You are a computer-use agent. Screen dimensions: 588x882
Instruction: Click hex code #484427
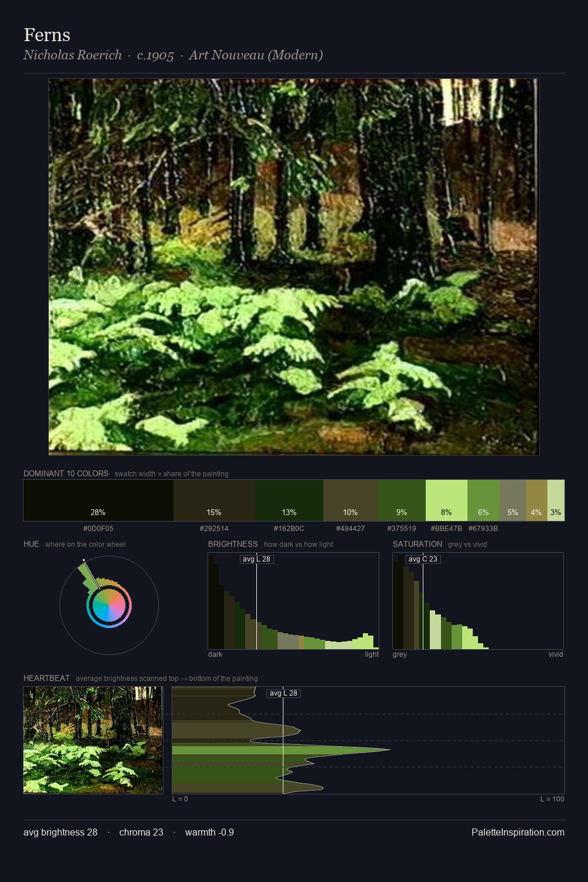(x=350, y=529)
